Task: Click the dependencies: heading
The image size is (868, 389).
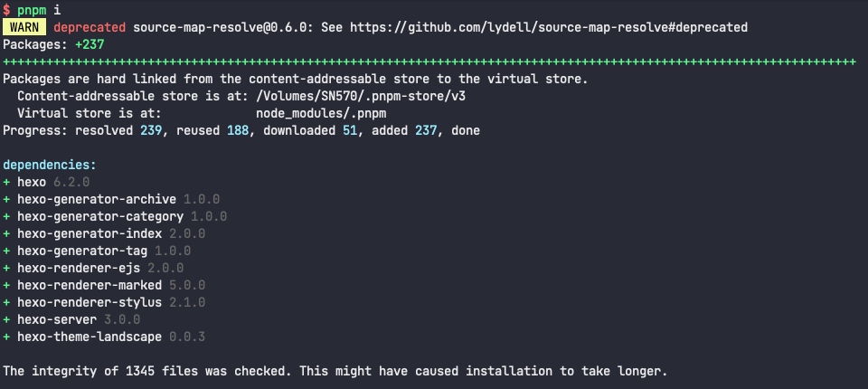Action: click(x=50, y=166)
